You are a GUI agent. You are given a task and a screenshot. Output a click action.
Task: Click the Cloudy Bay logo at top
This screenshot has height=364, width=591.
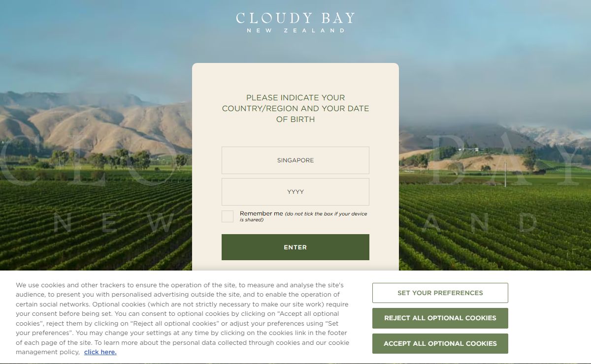tap(295, 19)
